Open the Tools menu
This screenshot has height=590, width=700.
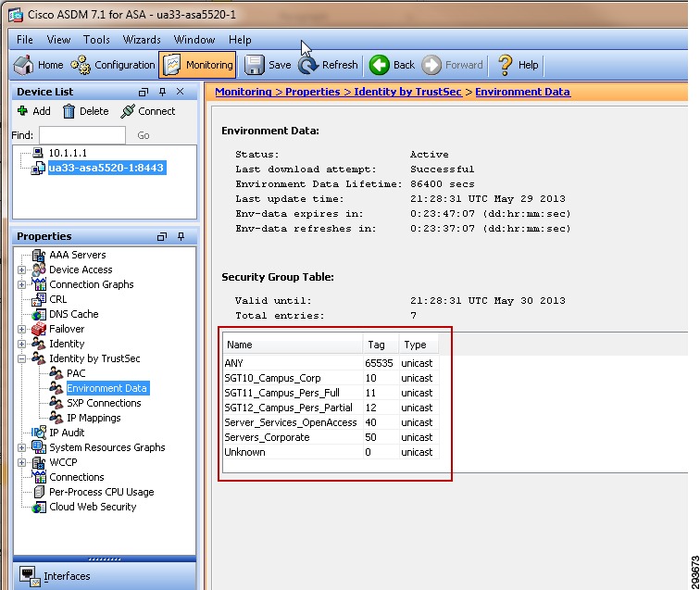point(96,40)
